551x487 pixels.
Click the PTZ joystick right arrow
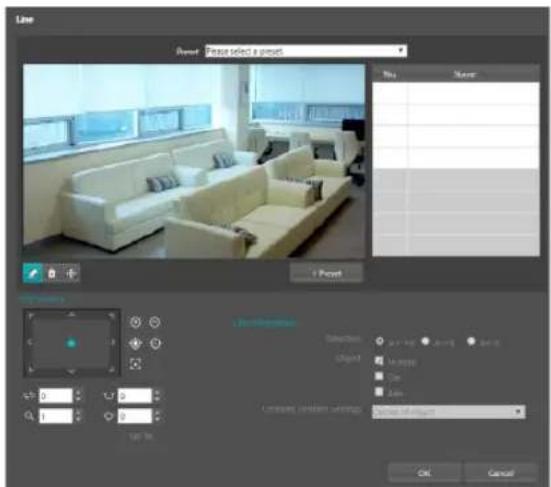click(x=113, y=342)
